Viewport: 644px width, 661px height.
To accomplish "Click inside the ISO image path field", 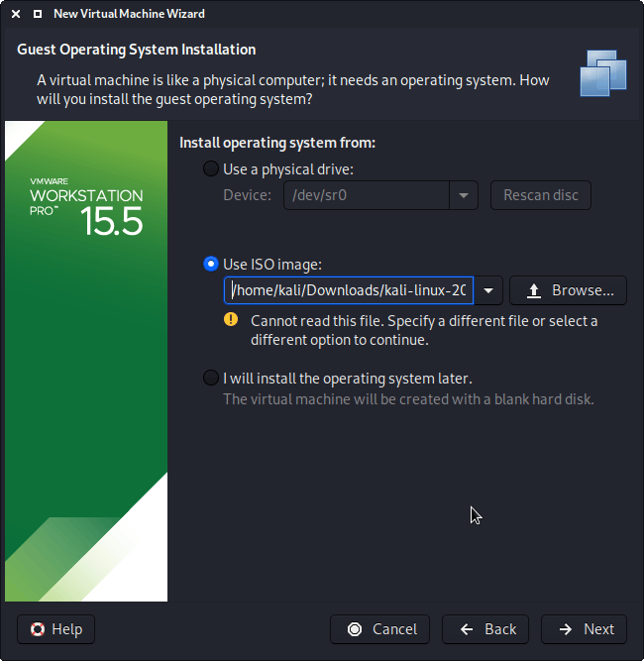I will (348, 290).
